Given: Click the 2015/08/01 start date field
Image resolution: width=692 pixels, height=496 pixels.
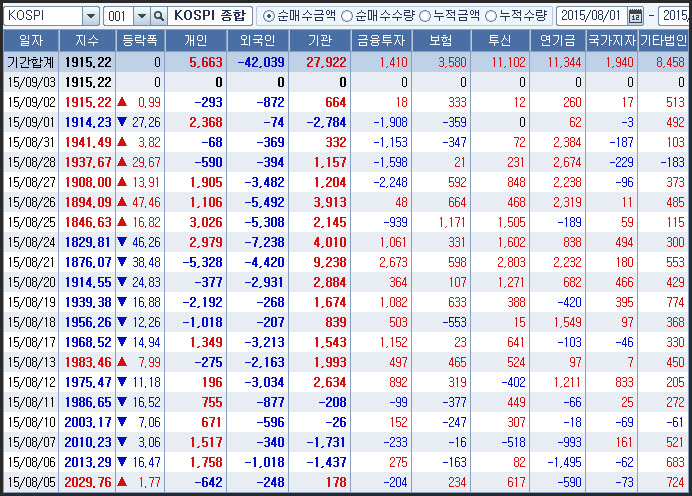Looking at the screenshot, I should (592, 16).
